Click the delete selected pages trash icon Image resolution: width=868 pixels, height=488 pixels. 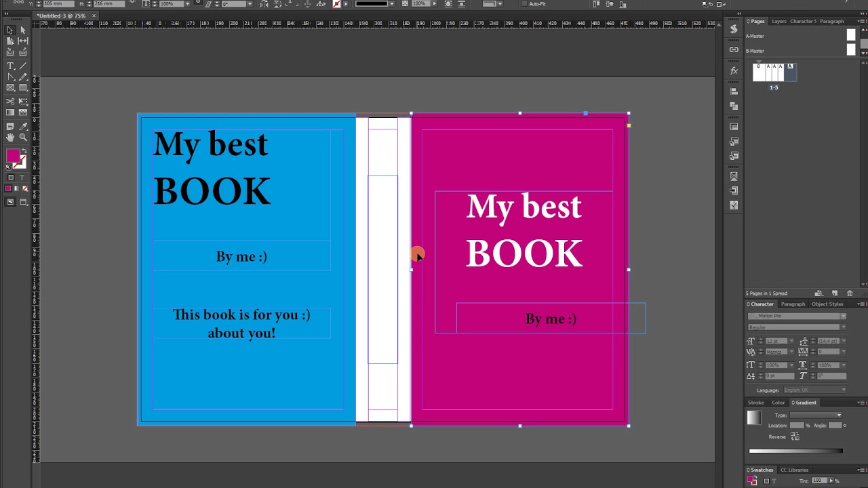pyautogui.click(x=850, y=293)
